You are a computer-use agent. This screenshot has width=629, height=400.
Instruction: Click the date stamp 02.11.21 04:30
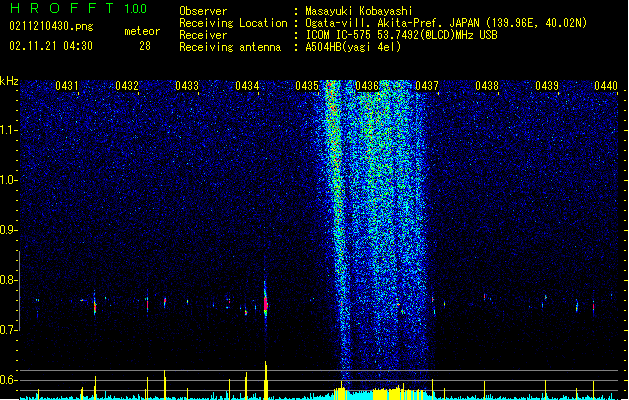(x=51, y=46)
